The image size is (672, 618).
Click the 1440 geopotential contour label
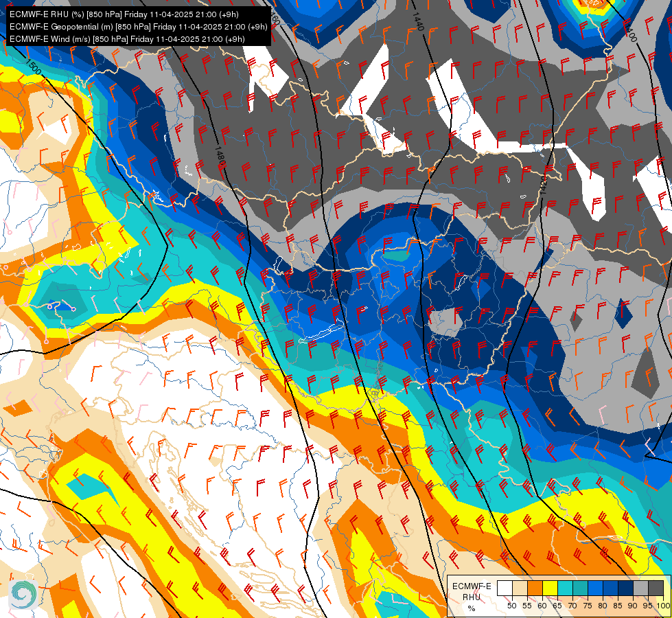[418, 21]
